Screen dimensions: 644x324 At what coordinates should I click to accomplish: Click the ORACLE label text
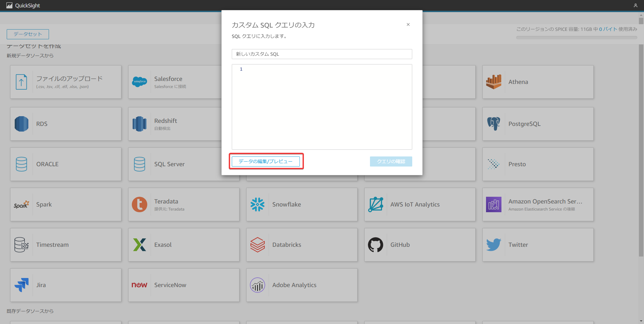point(47,164)
